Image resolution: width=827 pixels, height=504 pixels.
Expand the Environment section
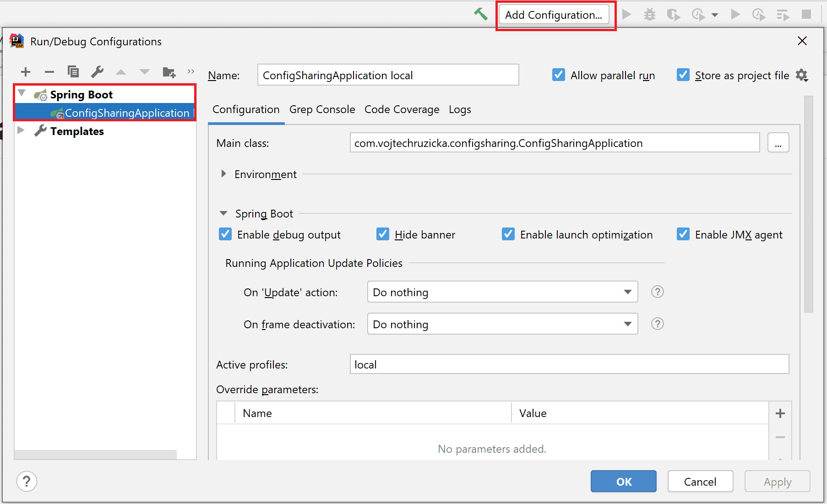(x=223, y=174)
